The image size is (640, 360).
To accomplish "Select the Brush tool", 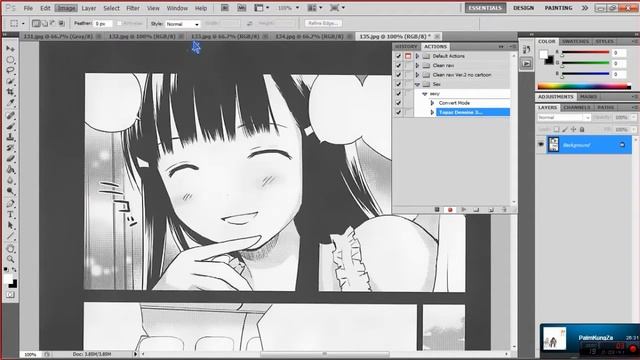I will [10, 126].
